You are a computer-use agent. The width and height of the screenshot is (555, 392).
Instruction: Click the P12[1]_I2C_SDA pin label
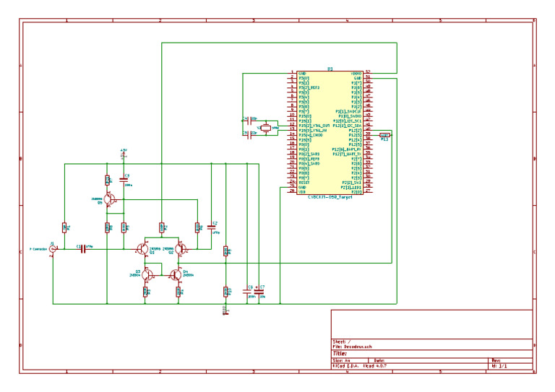[348, 126]
